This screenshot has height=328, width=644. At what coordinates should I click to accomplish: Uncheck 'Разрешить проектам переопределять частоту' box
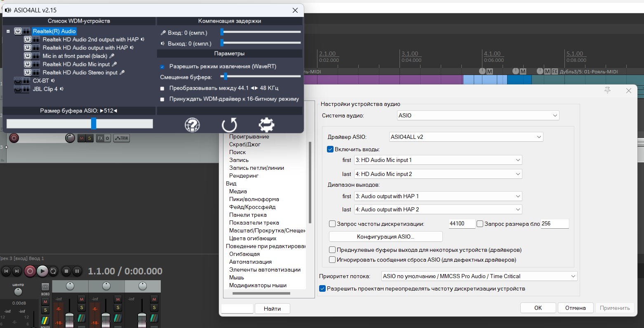pos(322,288)
